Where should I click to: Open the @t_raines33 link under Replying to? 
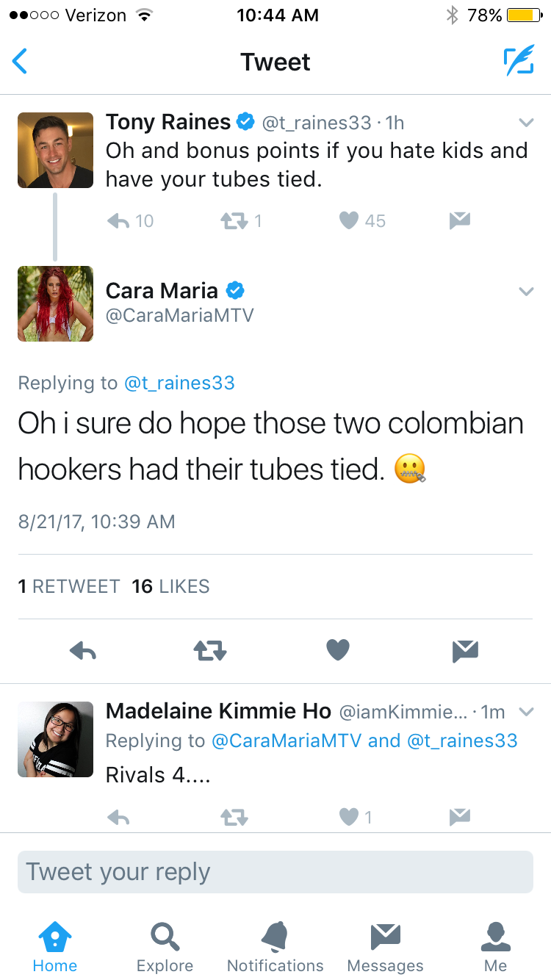click(179, 383)
